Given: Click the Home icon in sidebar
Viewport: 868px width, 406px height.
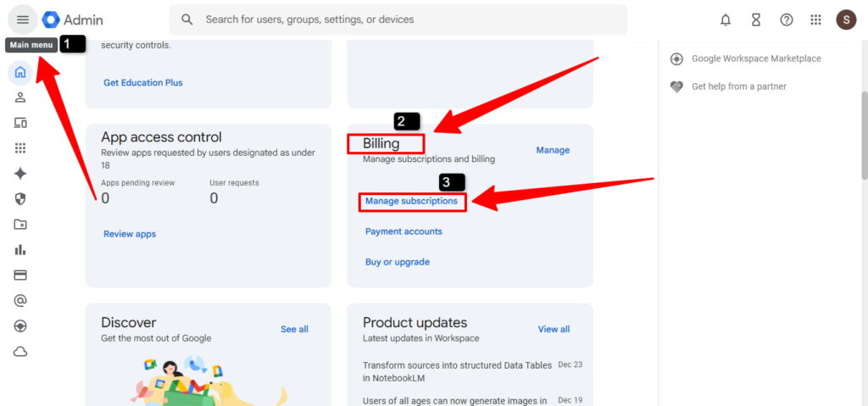Looking at the screenshot, I should pos(20,73).
